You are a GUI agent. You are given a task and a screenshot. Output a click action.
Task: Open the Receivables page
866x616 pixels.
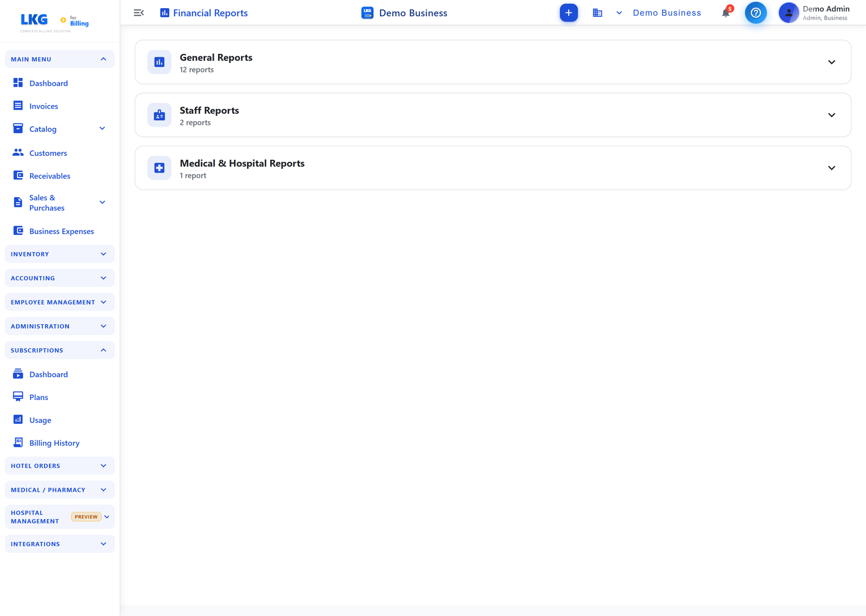(x=50, y=176)
